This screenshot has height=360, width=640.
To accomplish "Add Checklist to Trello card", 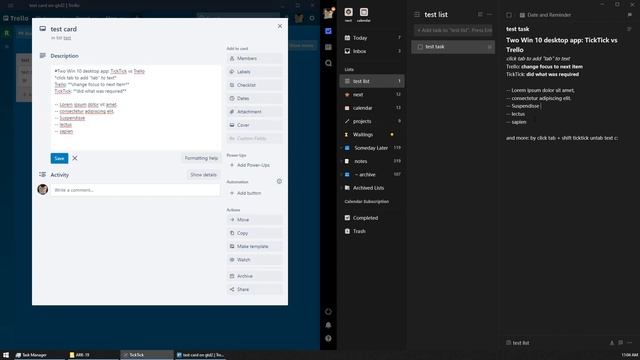I will 254,85.
